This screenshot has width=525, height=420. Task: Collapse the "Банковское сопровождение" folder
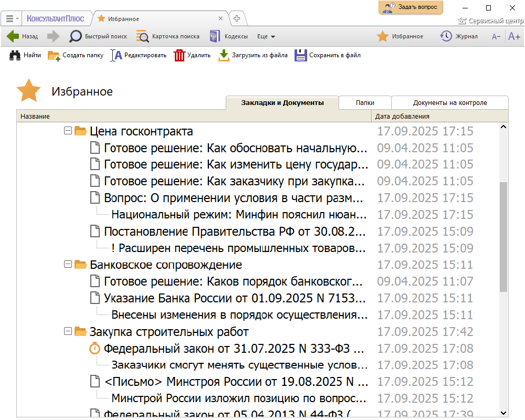point(67,265)
